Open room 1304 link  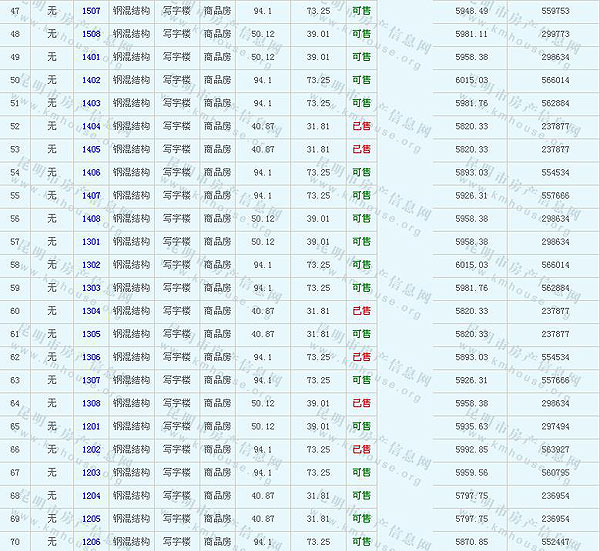pos(91,311)
